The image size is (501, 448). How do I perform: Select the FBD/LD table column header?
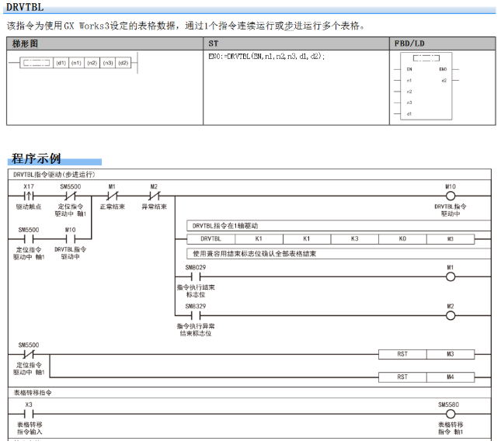point(443,43)
